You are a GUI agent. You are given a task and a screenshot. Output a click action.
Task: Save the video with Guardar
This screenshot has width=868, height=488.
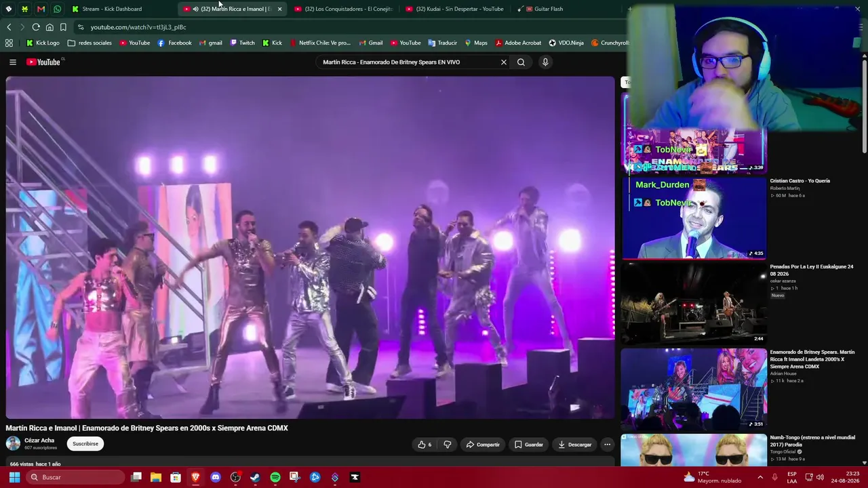pos(529,445)
